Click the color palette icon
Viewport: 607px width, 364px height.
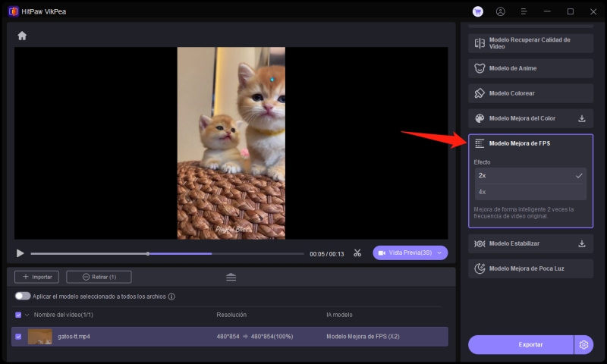click(x=480, y=118)
